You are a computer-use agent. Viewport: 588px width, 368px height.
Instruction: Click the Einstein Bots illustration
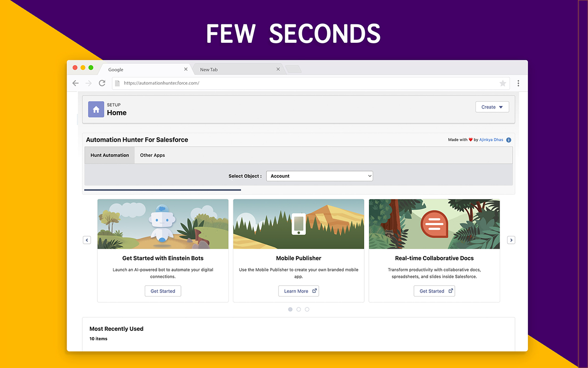[x=163, y=224]
